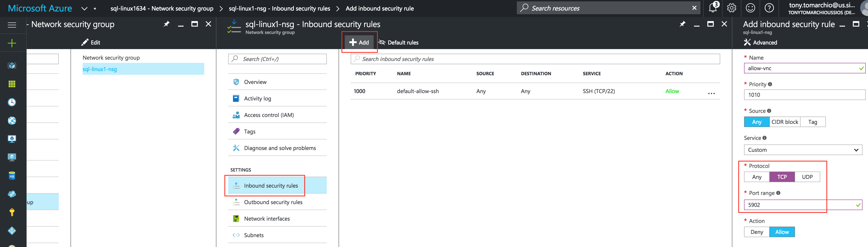
Task: Open the sql-linux1-nsg link
Action: tap(100, 69)
